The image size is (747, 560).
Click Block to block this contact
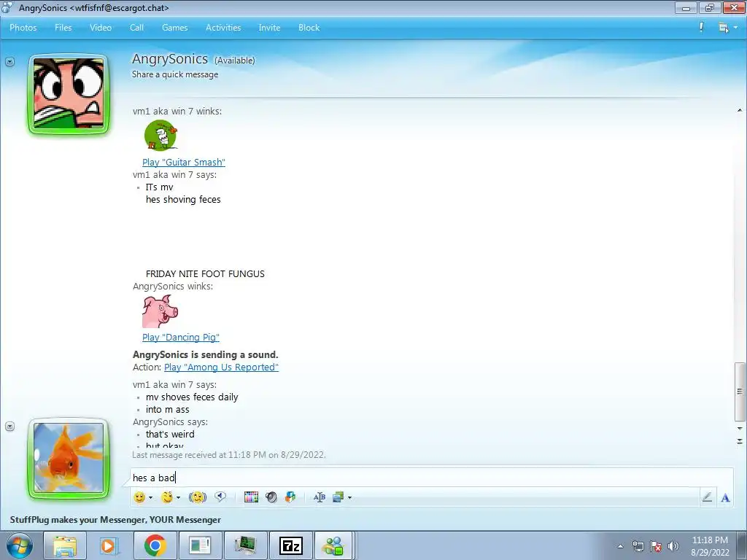309,28
